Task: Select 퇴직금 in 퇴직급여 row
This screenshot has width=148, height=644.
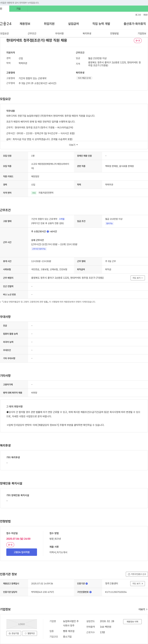Action: coord(108,269)
